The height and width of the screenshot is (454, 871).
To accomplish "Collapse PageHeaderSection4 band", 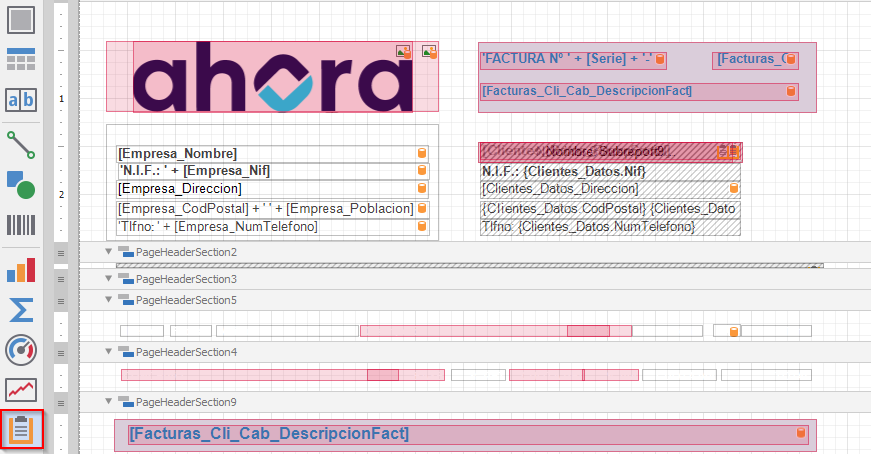I will click(x=109, y=352).
